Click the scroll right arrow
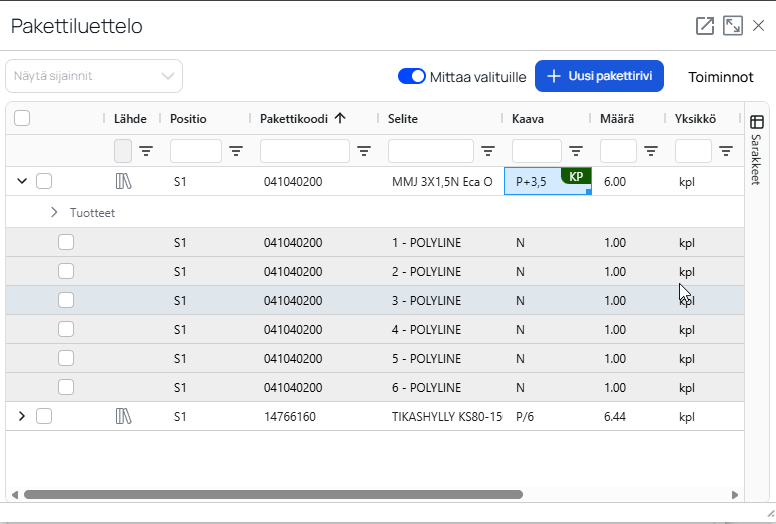 coord(734,495)
